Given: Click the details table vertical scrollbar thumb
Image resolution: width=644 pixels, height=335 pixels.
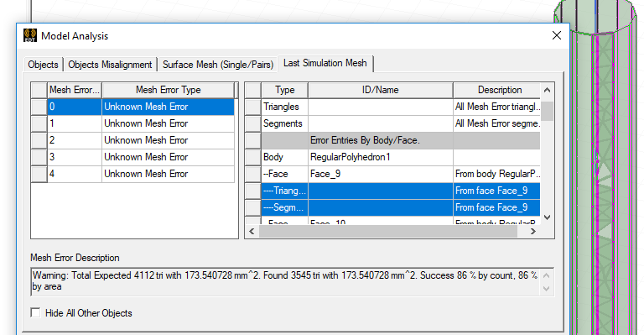Looking at the screenshot, I should click(547, 111).
